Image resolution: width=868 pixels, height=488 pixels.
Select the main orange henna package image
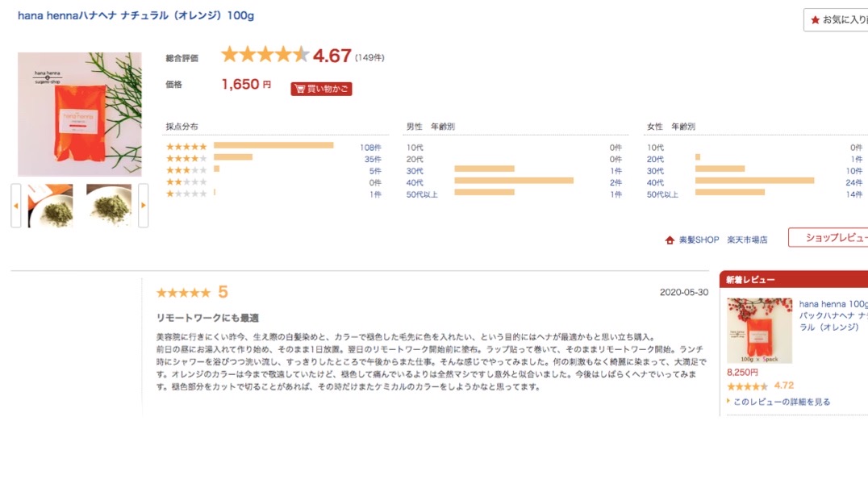(79, 115)
